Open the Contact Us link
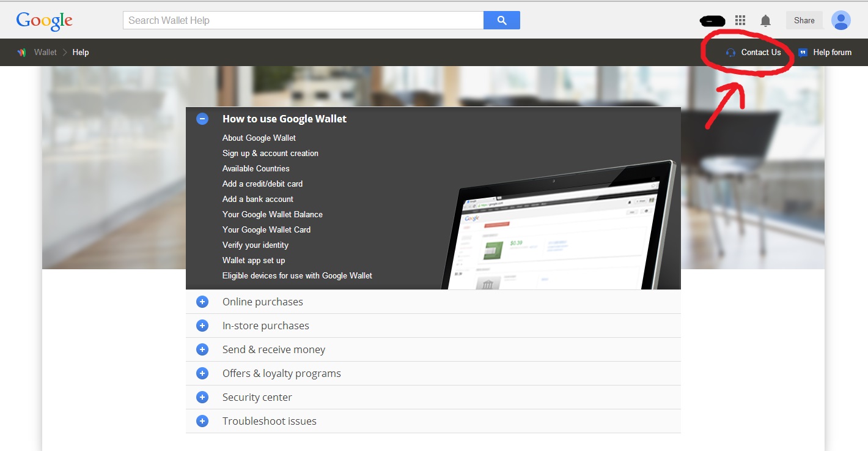The image size is (868, 451). [x=761, y=53]
